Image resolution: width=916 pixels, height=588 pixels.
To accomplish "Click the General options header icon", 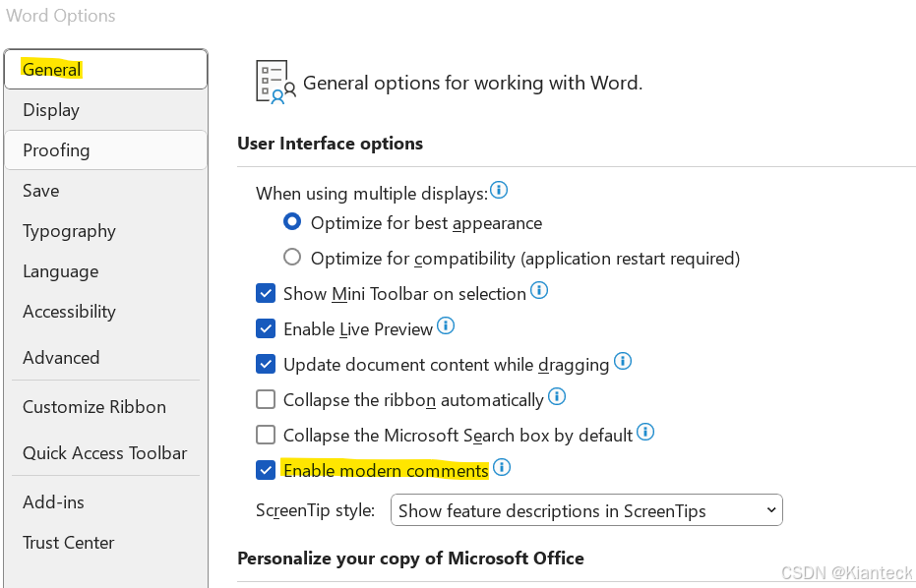I will (275, 83).
